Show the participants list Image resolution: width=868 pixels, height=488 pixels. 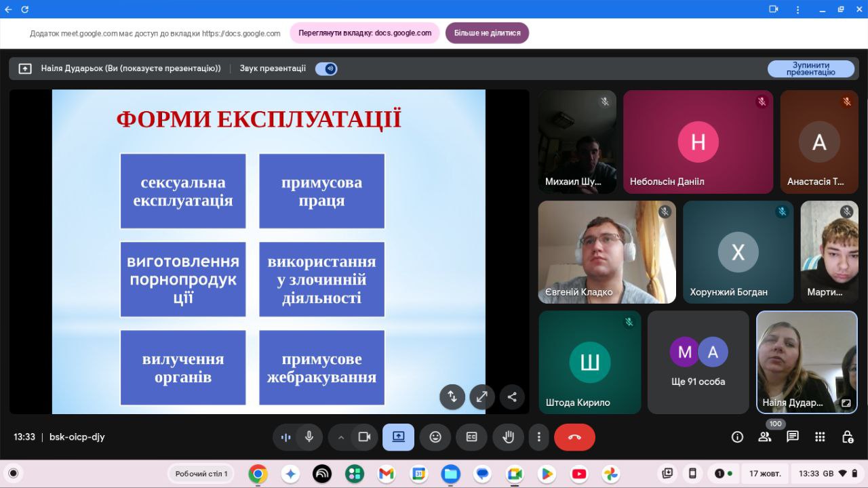tap(765, 437)
